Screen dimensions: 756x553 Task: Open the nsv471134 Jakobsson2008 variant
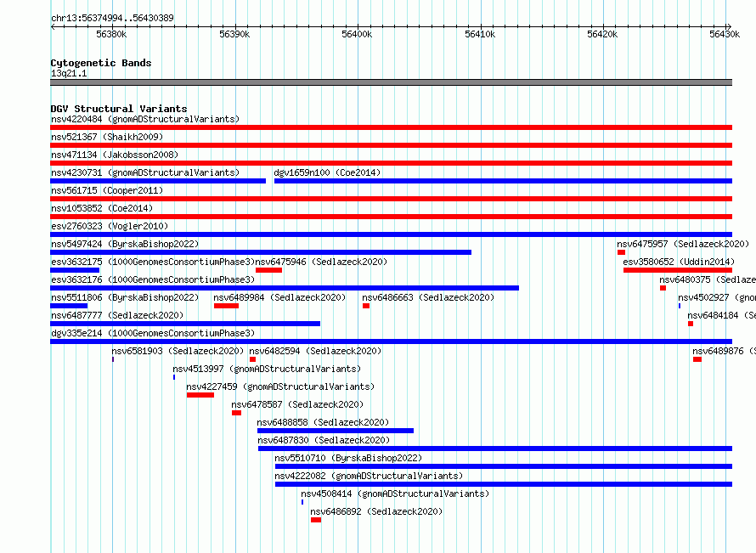point(115,155)
